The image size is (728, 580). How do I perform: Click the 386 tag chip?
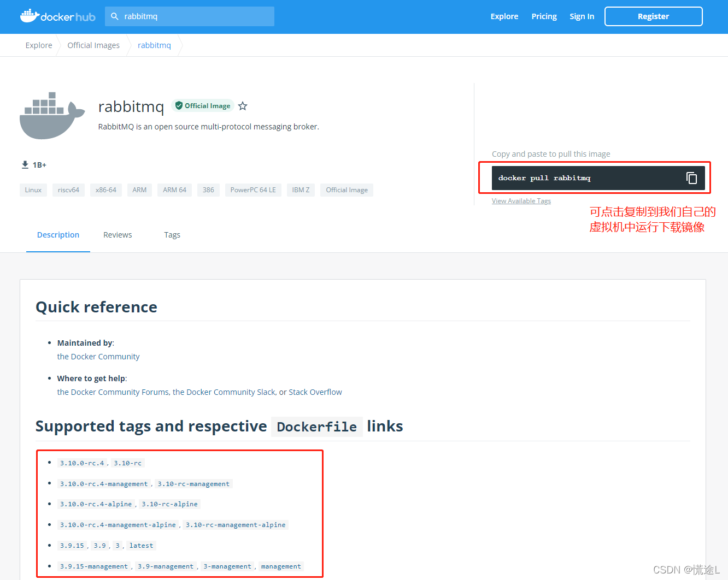click(x=208, y=190)
